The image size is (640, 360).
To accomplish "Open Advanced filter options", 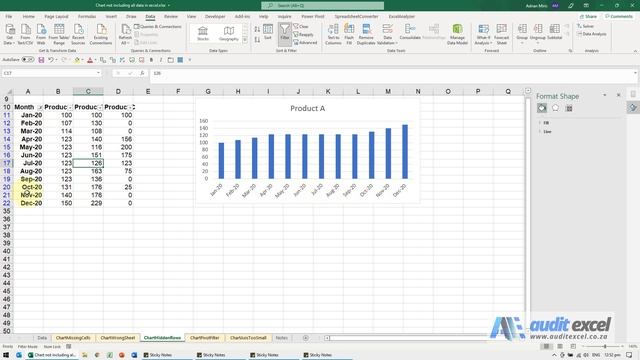I will click(x=305, y=42).
